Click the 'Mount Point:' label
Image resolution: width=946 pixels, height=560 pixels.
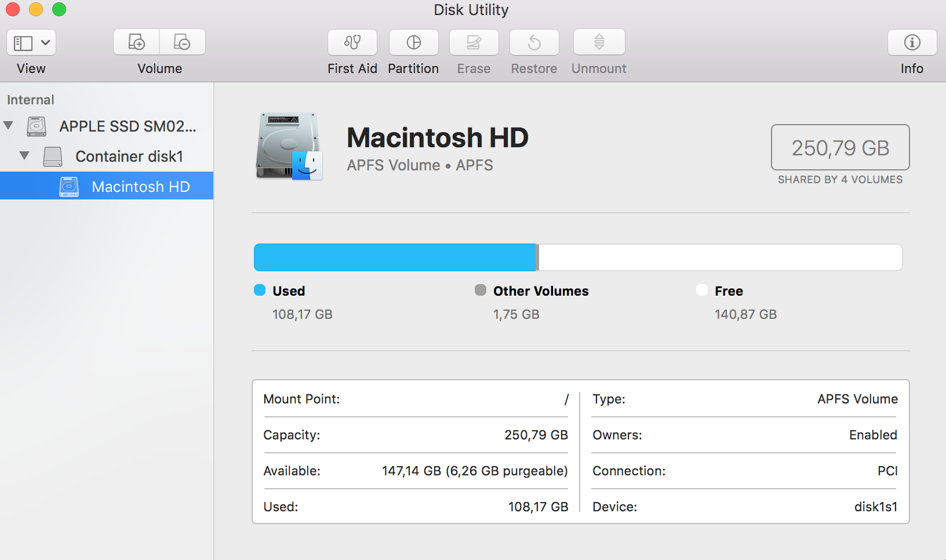pos(301,399)
